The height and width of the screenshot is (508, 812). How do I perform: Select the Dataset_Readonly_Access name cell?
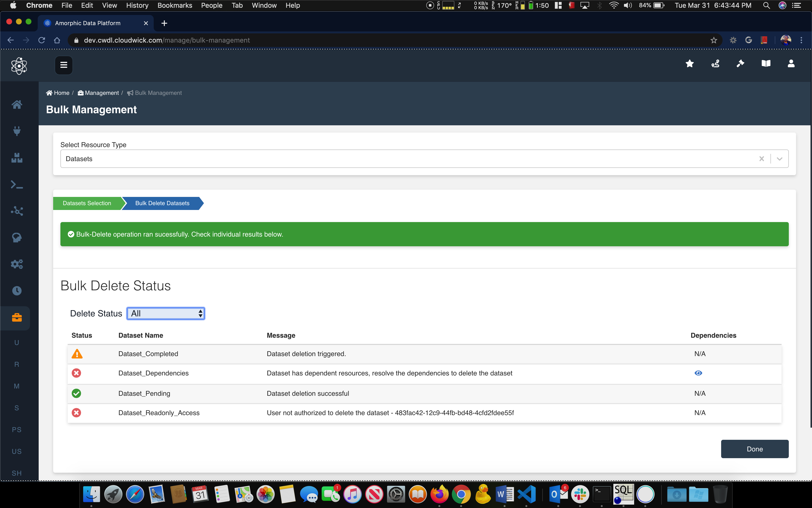tap(159, 413)
